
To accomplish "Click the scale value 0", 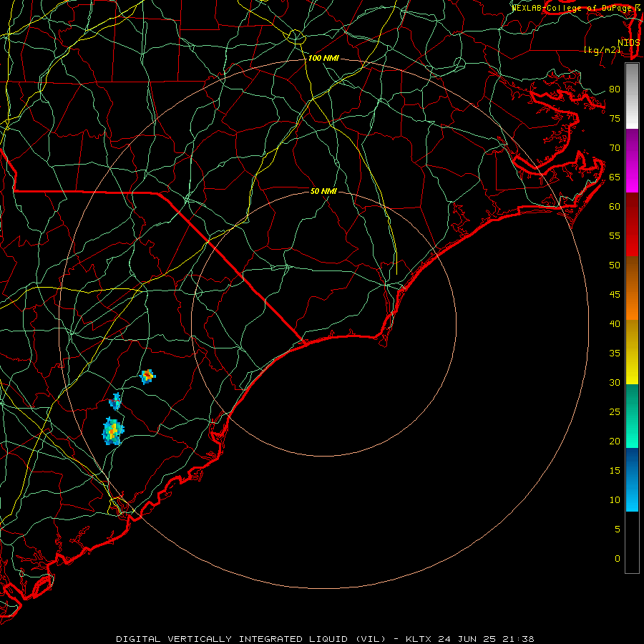I will (617, 559).
